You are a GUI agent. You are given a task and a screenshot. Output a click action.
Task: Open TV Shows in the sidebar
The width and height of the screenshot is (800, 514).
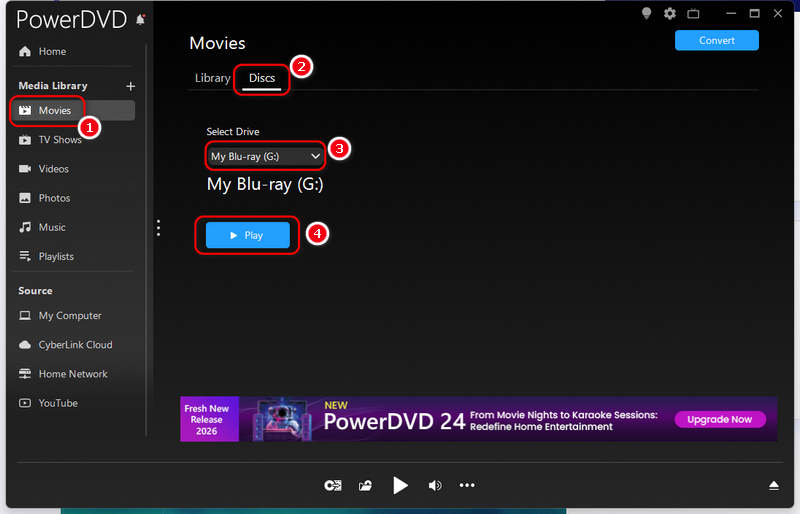[60, 140]
